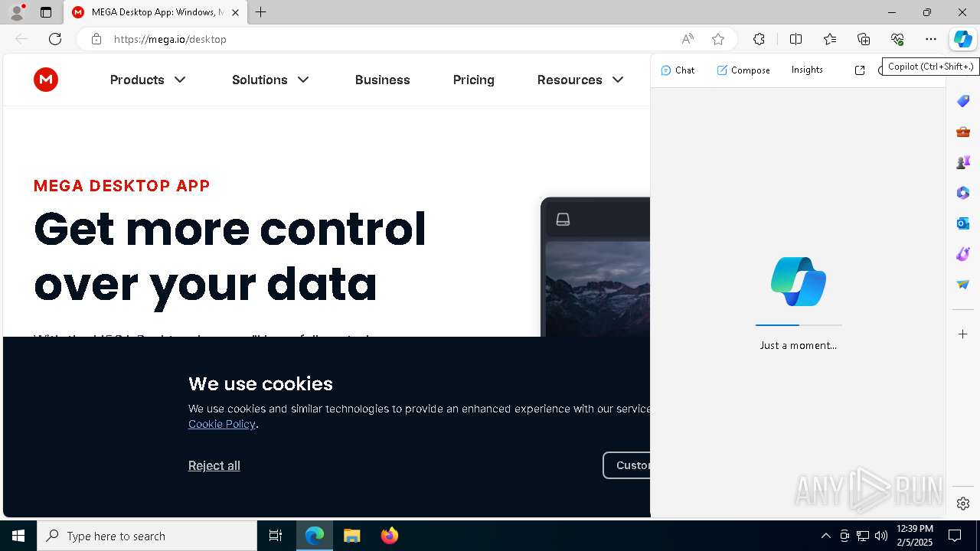Click the mountain preview image

point(597,289)
